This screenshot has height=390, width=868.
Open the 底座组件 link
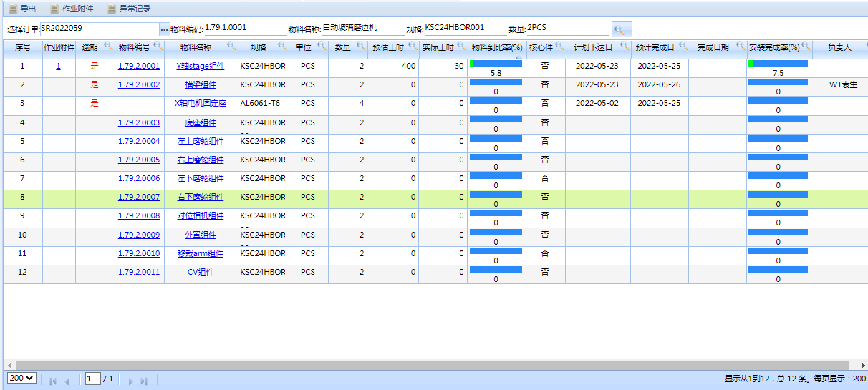coord(201,122)
